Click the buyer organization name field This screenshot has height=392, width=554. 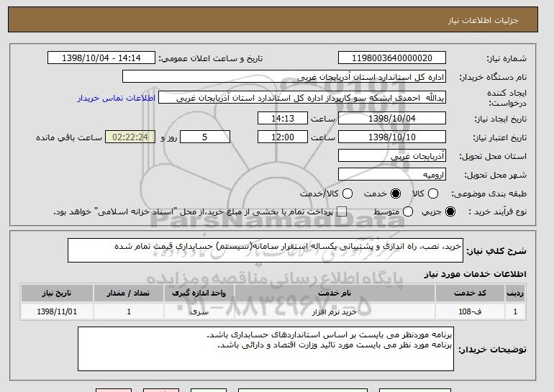click(284, 77)
